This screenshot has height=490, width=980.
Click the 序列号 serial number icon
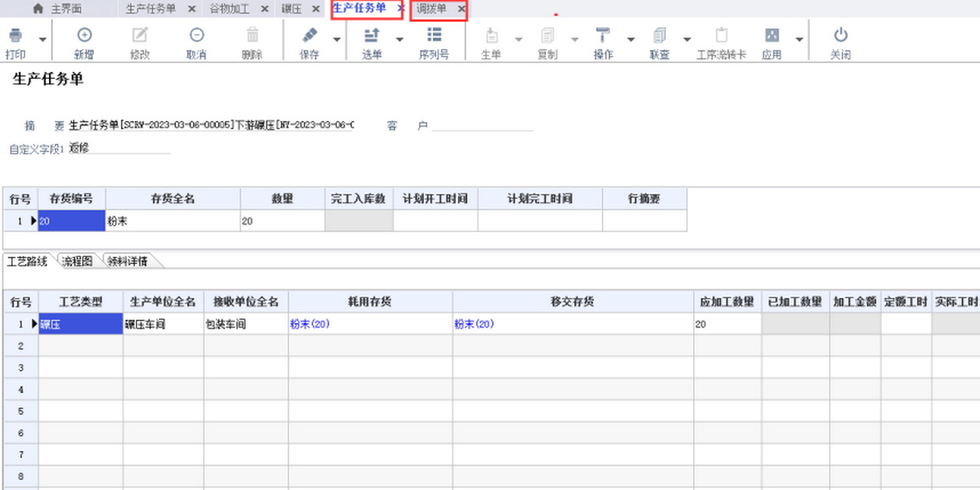click(433, 36)
